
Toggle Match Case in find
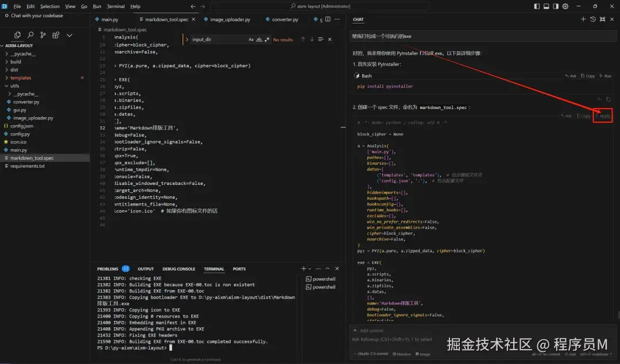click(251, 40)
